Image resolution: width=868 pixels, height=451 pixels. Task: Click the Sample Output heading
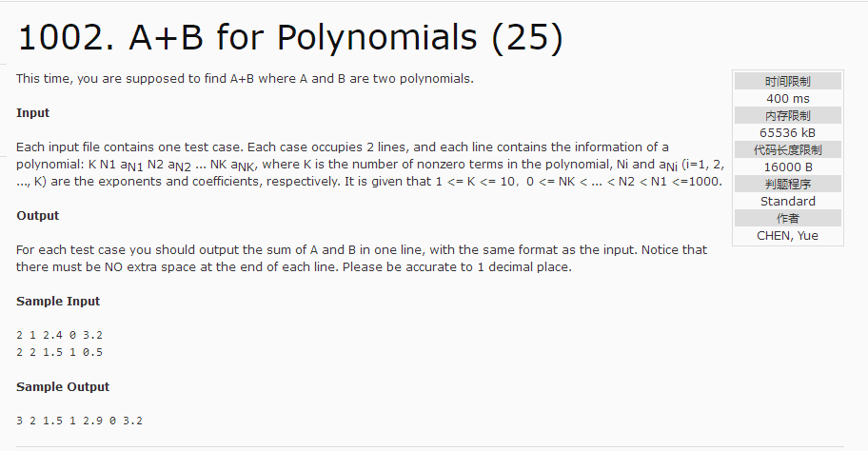pyautogui.click(x=63, y=387)
